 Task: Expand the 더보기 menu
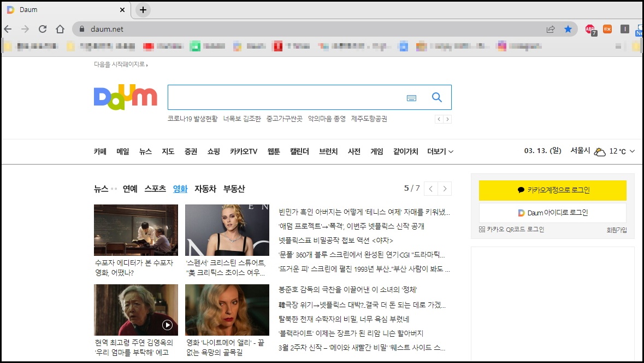[440, 151]
